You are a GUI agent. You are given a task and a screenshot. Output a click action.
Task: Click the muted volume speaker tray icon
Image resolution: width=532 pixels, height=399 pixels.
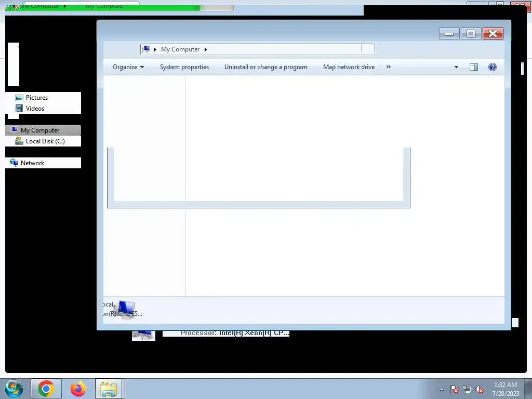pyautogui.click(x=480, y=390)
